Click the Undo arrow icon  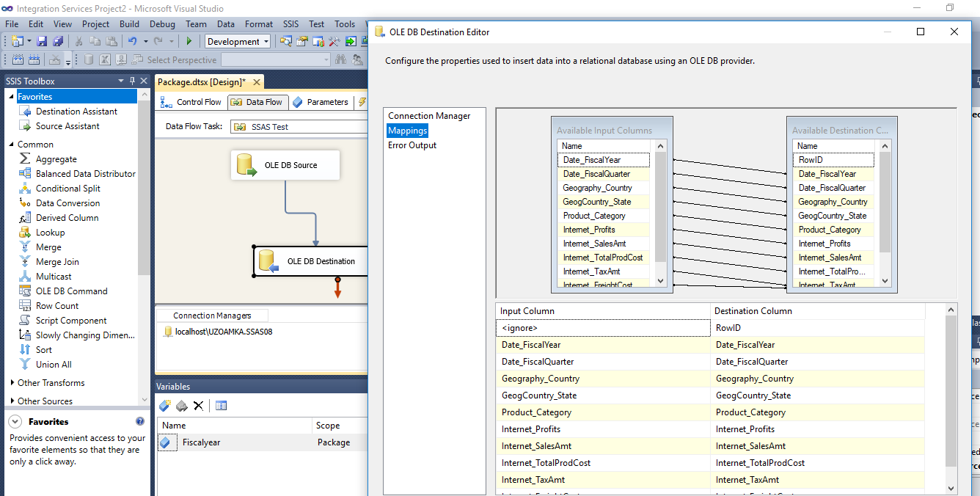pos(133,41)
